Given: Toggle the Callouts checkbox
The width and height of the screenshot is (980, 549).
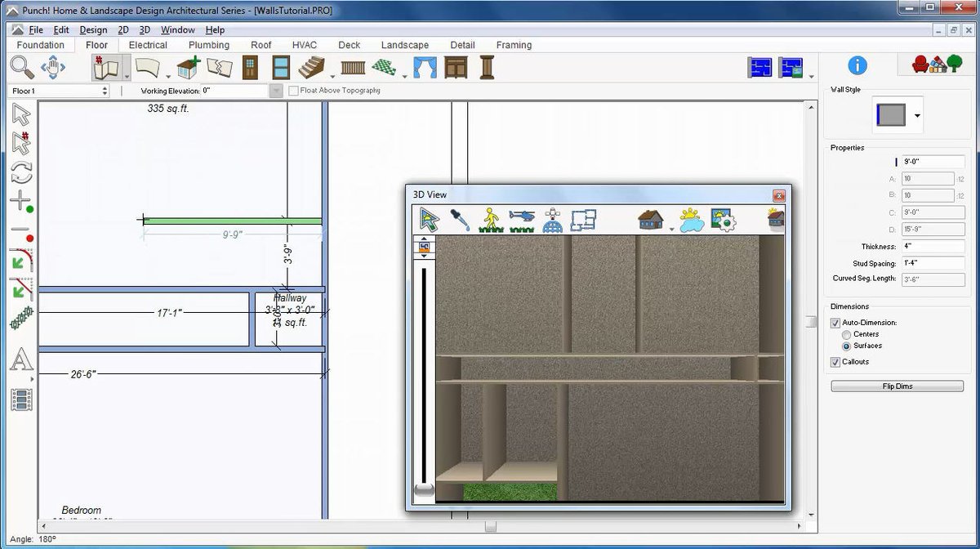Looking at the screenshot, I should pyautogui.click(x=835, y=362).
